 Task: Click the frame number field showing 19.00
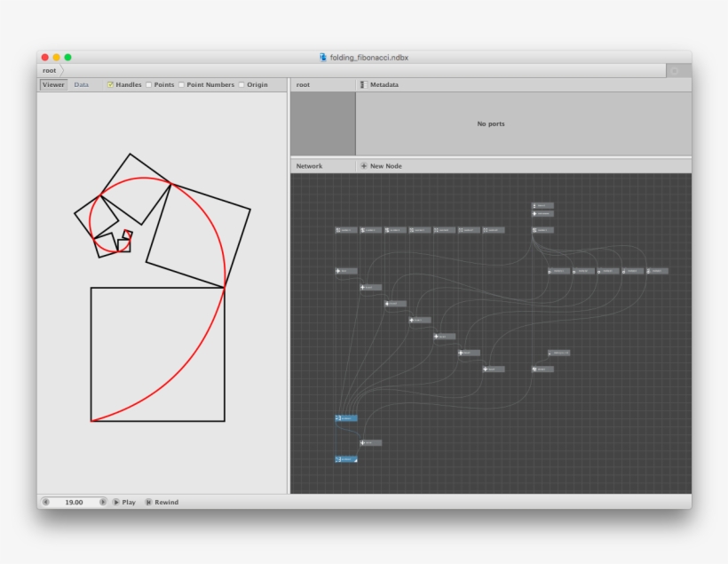click(75, 502)
